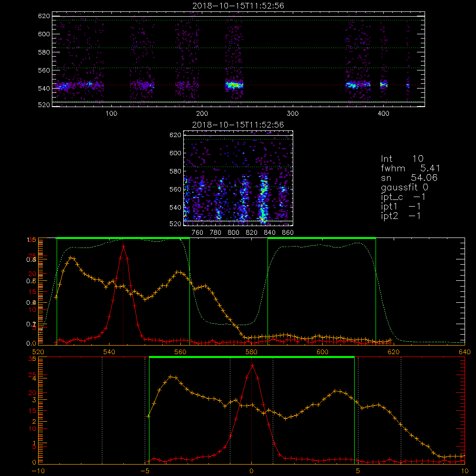Screen dimensions: 476x476
Task: Click the emission blob near 400 in top spectrogram
Action: [384, 85]
